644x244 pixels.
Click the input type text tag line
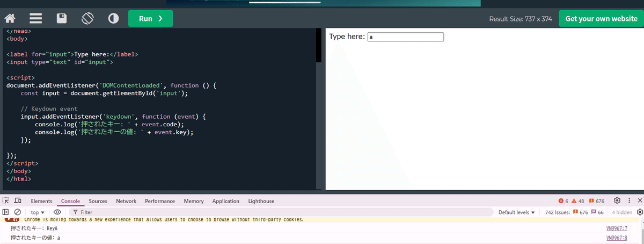click(x=60, y=62)
